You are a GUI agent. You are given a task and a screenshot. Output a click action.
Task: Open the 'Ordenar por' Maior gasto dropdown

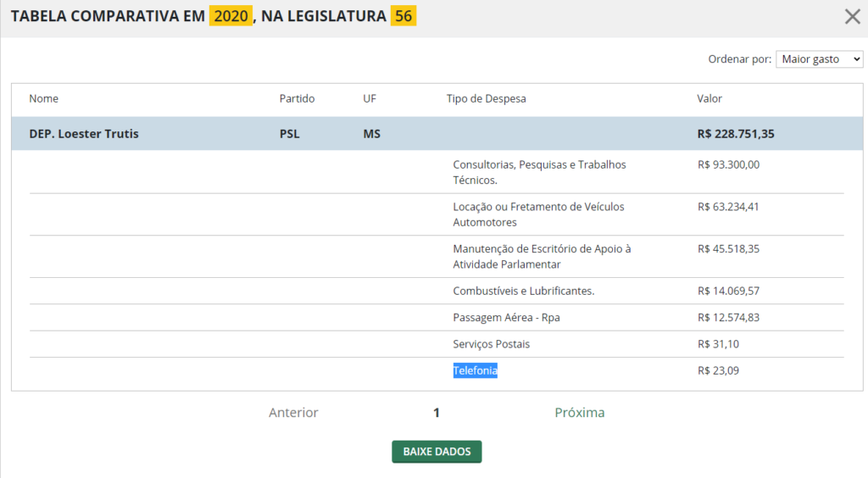(819, 59)
